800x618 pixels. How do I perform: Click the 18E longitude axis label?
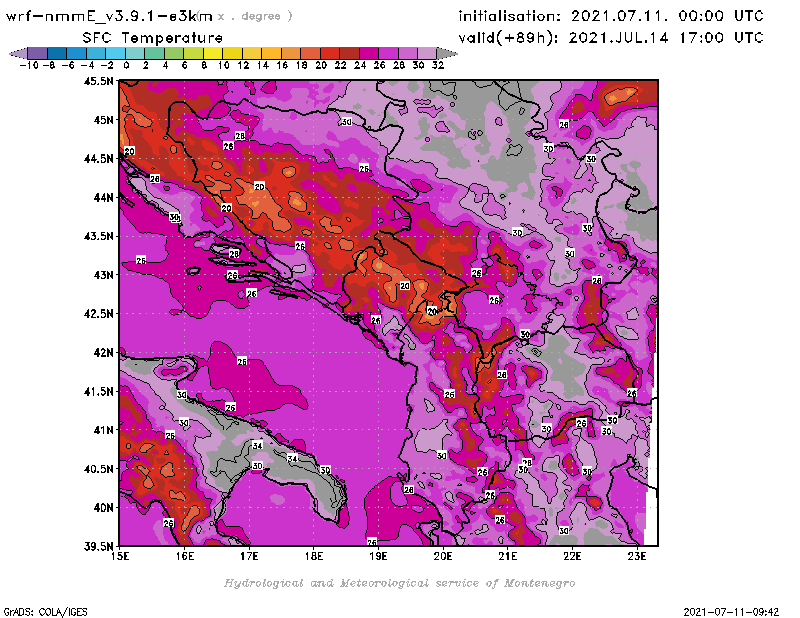[x=314, y=556]
